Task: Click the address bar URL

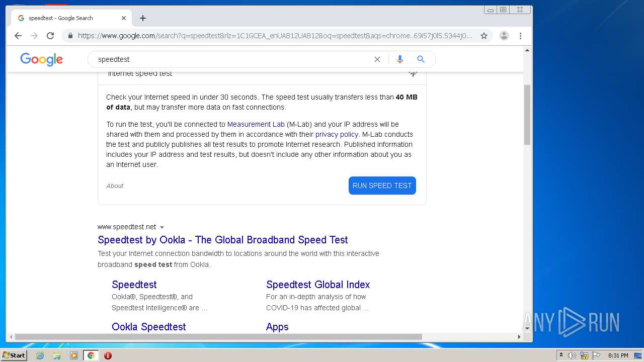Action: (x=275, y=36)
